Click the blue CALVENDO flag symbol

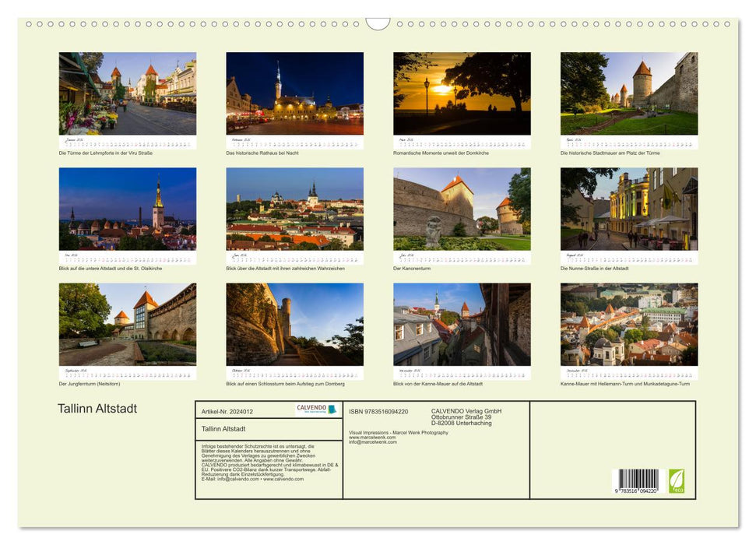coord(331,409)
